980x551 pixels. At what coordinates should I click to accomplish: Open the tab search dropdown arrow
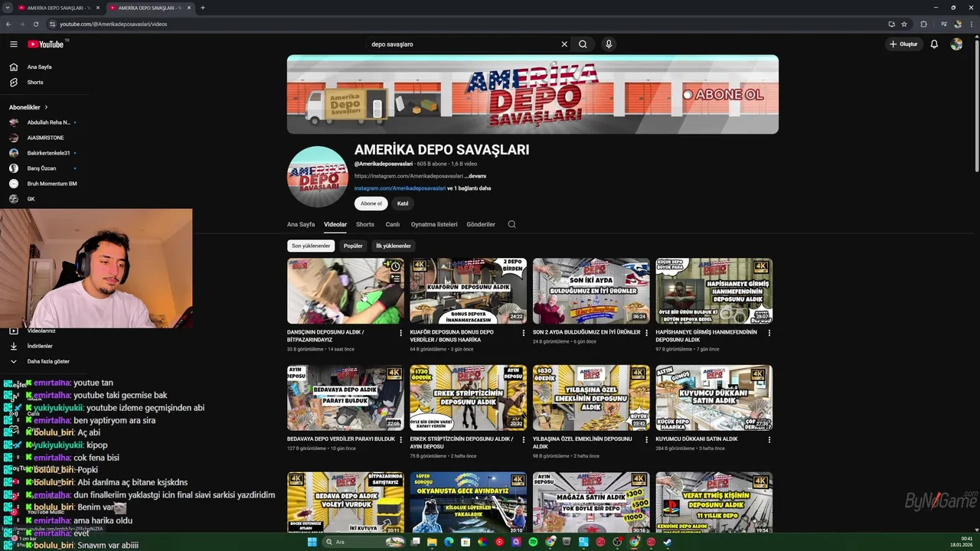pos(7,8)
